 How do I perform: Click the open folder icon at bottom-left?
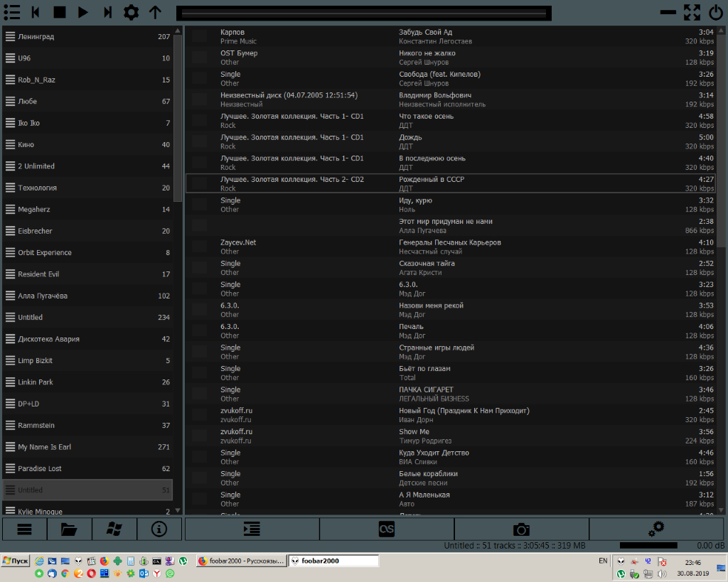[x=69, y=529]
